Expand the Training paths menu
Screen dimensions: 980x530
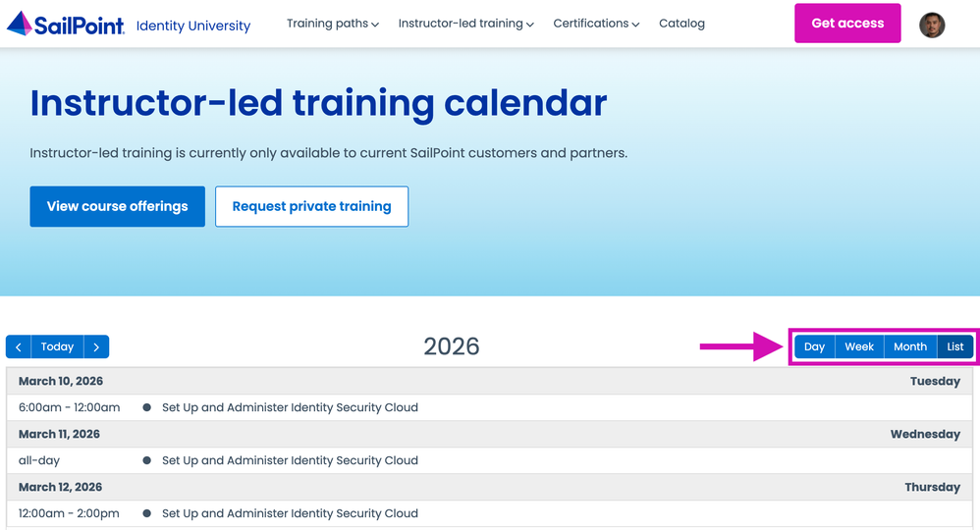333,24
